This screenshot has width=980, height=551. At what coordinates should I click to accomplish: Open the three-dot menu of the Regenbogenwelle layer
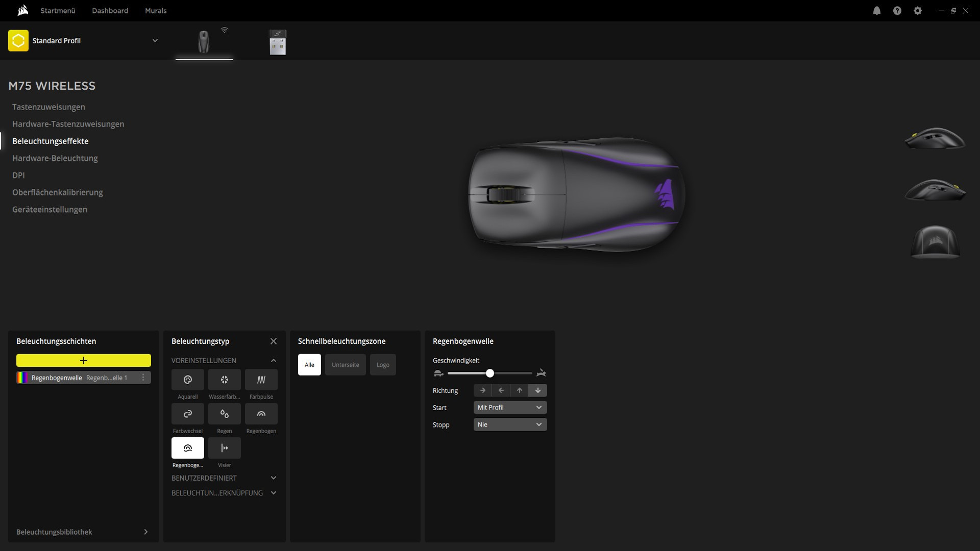[x=143, y=378]
